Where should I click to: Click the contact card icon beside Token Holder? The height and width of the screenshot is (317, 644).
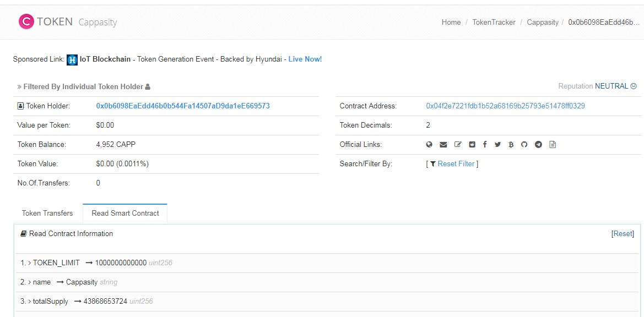20,106
